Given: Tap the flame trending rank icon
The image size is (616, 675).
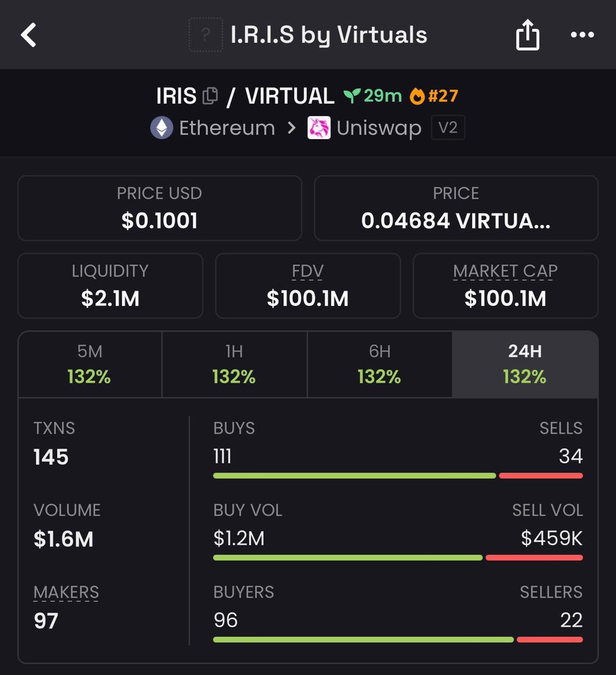Looking at the screenshot, I should coord(417,96).
